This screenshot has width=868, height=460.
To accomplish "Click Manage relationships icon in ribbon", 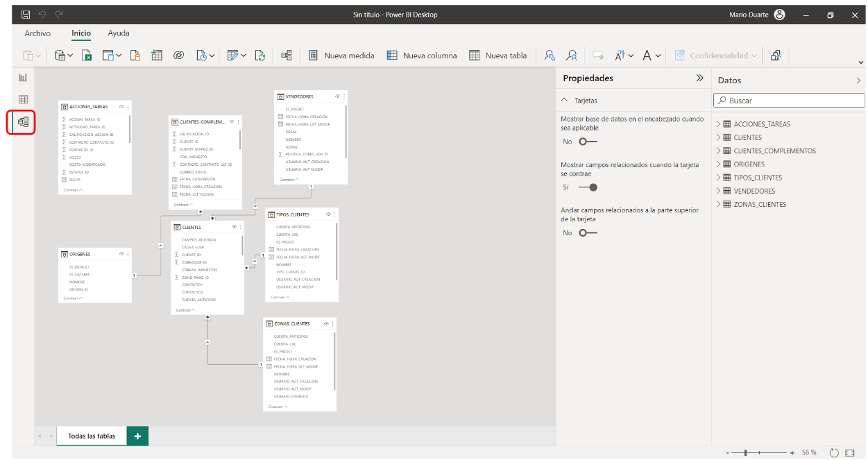I will [286, 56].
